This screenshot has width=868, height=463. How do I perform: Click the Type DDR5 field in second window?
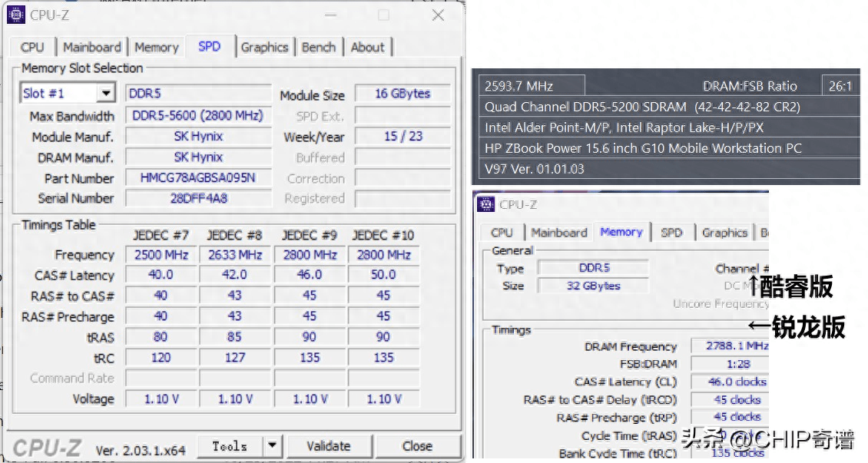594,268
